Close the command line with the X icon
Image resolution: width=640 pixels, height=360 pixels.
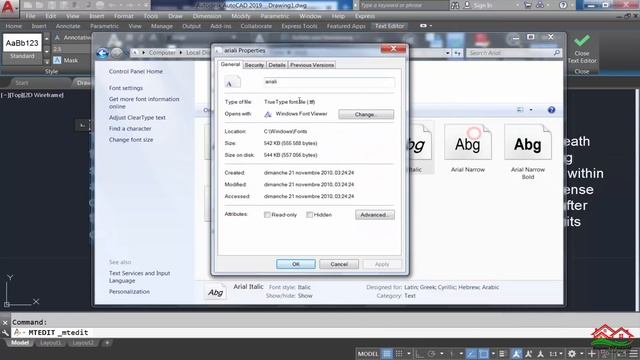5,322
